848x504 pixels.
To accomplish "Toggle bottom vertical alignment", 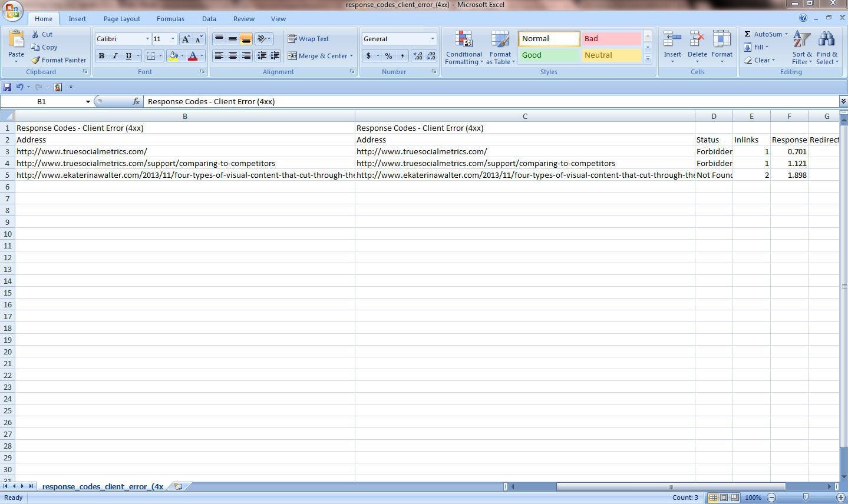I will tap(246, 39).
